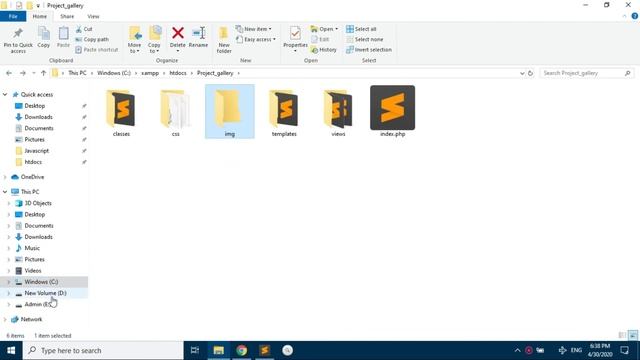This screenshot has height=360, width=640.
Task: Open Chrome from the taskbar
Action: [x=241, y=350]
